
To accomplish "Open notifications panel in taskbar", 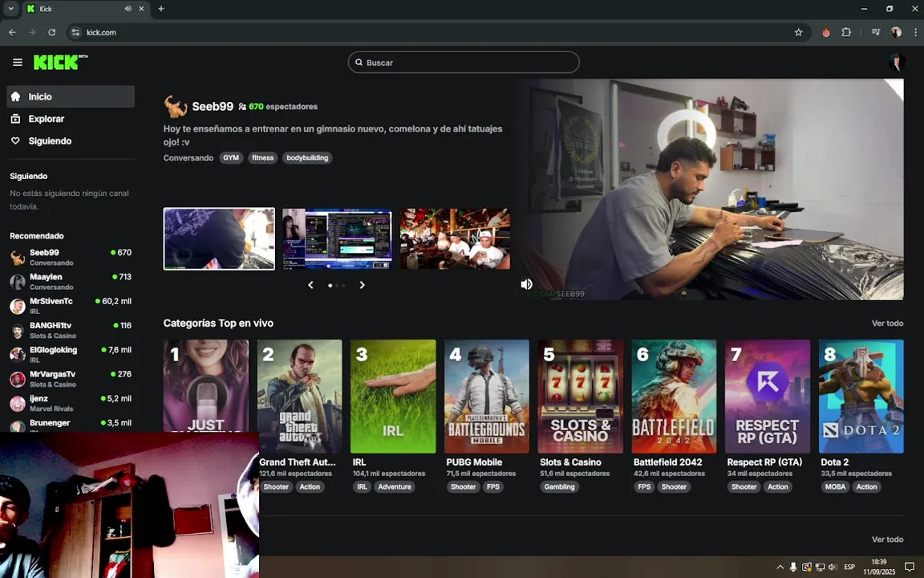I will (x=910, y=568).
